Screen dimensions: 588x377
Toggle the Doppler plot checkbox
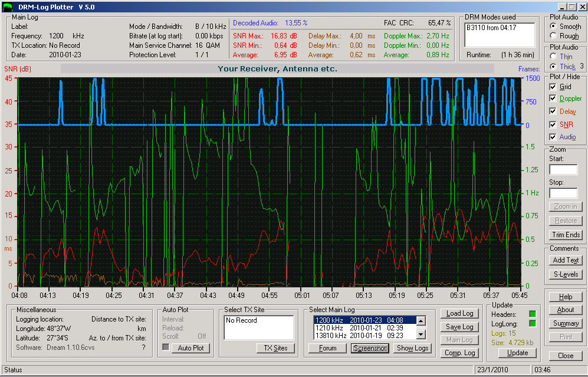point(553,99)
